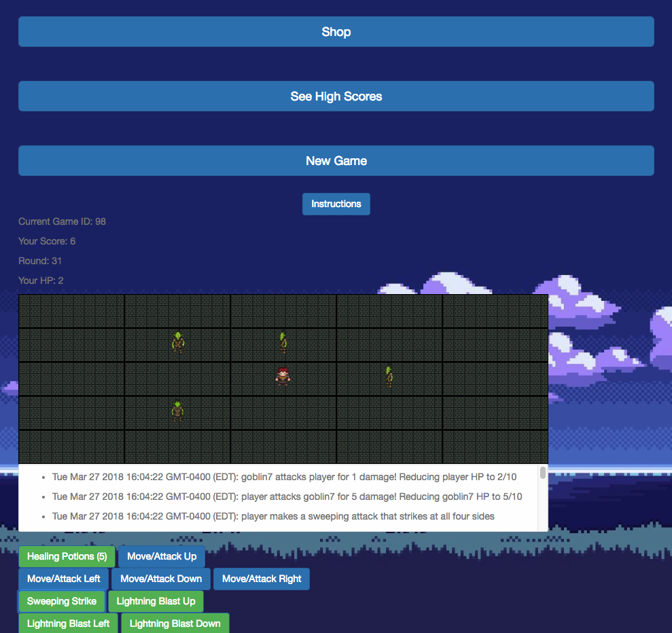Image resolution: width=672 pixels, height=633 pixels.
Task: Click the 'Round: 31' text
Action: [40, 261]
